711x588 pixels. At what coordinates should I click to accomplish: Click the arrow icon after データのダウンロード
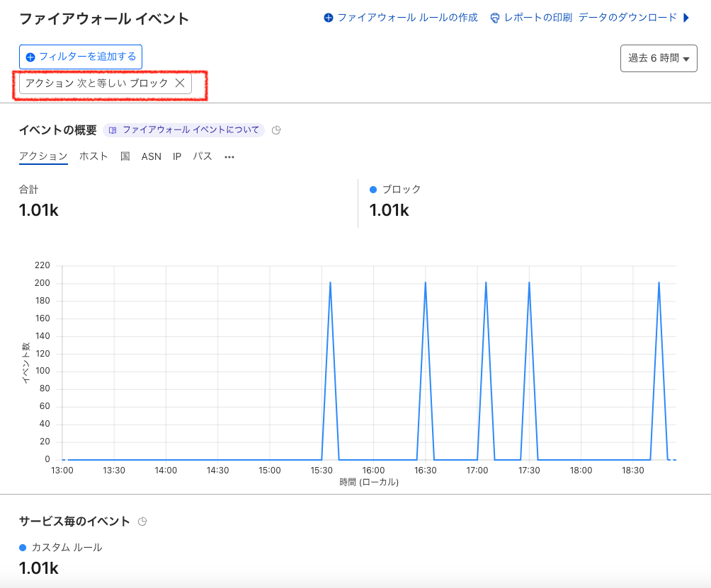pyautogui.click(x=686, y=17)
